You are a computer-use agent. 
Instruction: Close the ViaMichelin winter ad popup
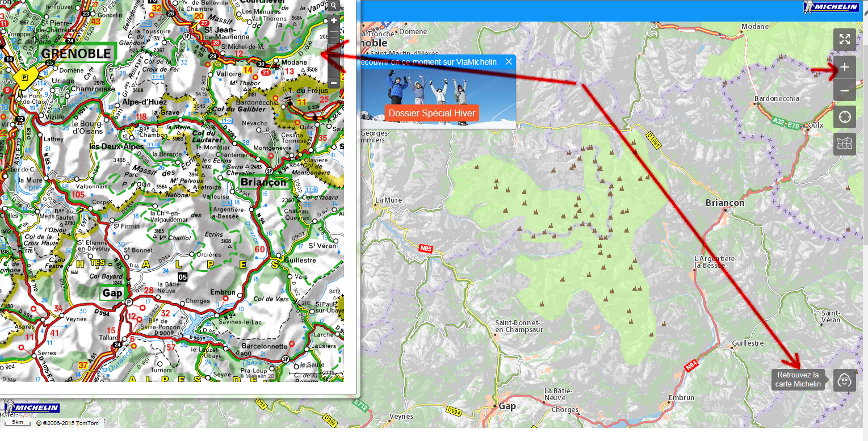pyautogui.click(x=509, y=62)
